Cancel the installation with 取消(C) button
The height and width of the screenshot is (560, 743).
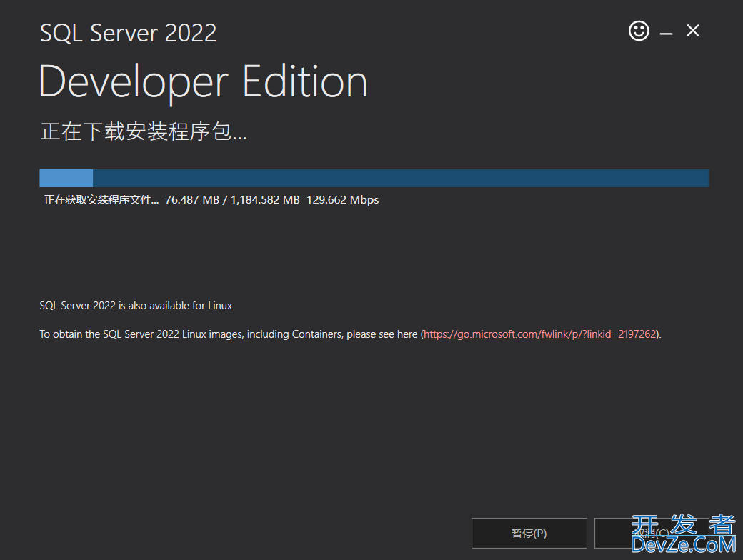[652, 533]
